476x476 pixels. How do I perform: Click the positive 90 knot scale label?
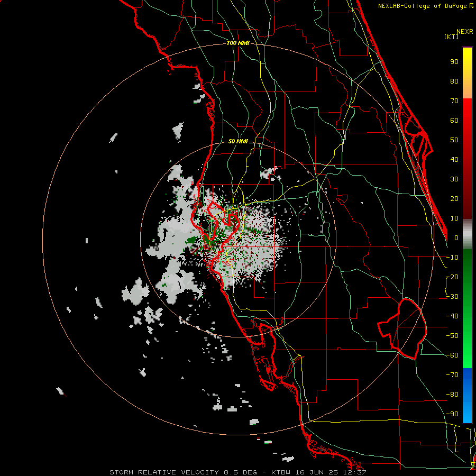point(454,62)
